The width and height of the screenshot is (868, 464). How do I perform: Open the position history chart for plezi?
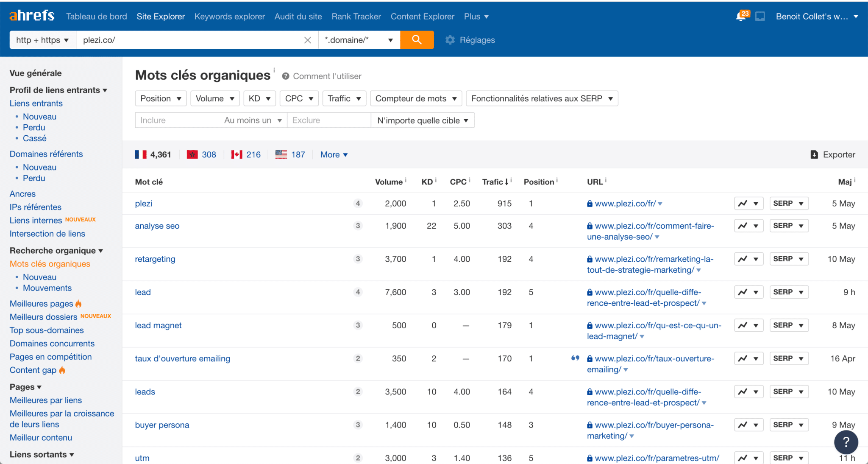748,204
